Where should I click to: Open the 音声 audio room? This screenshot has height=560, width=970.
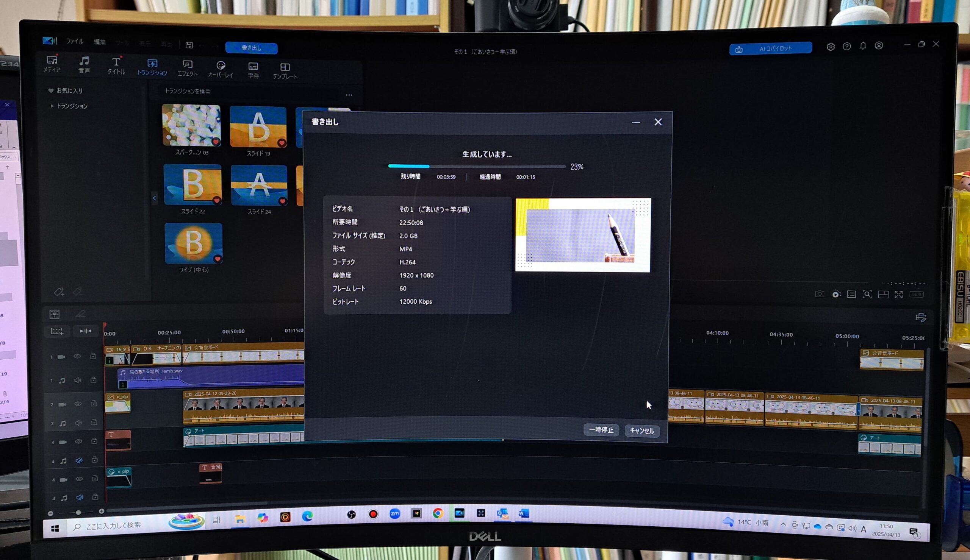click(84, 65)
